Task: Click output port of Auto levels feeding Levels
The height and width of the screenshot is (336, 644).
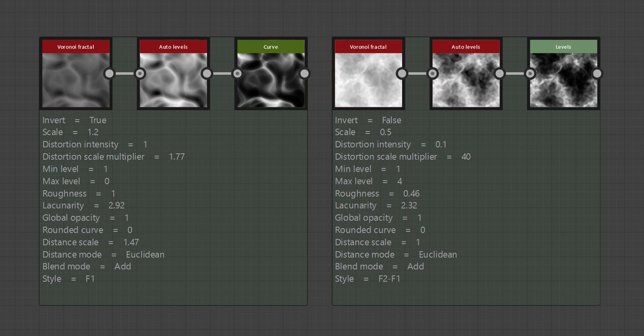Action: pos(499,74)
